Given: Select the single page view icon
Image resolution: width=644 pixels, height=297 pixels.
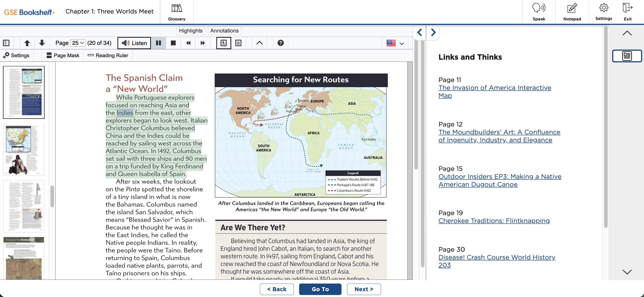Looking at the screenshot, I should [x=224, y=43].
